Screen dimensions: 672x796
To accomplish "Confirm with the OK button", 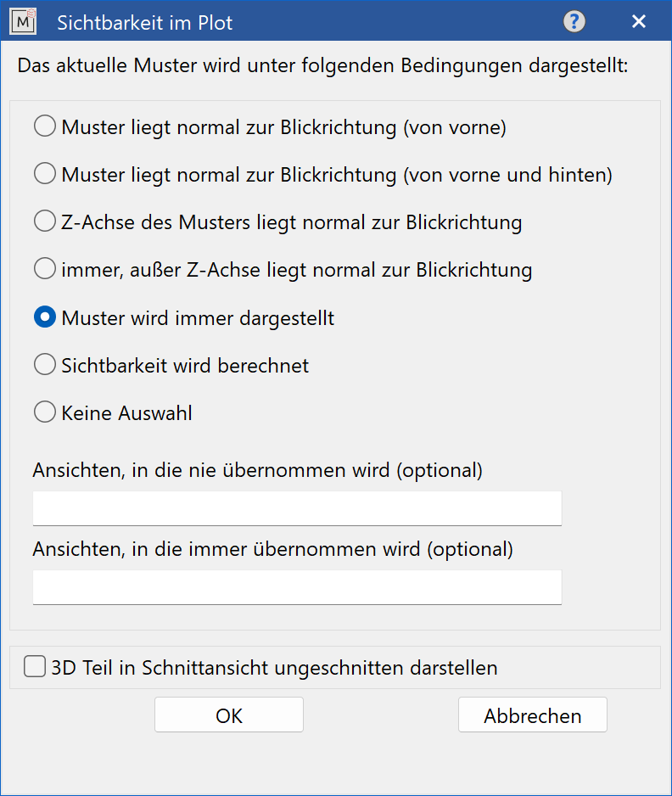I will click(x=229, y=715).
